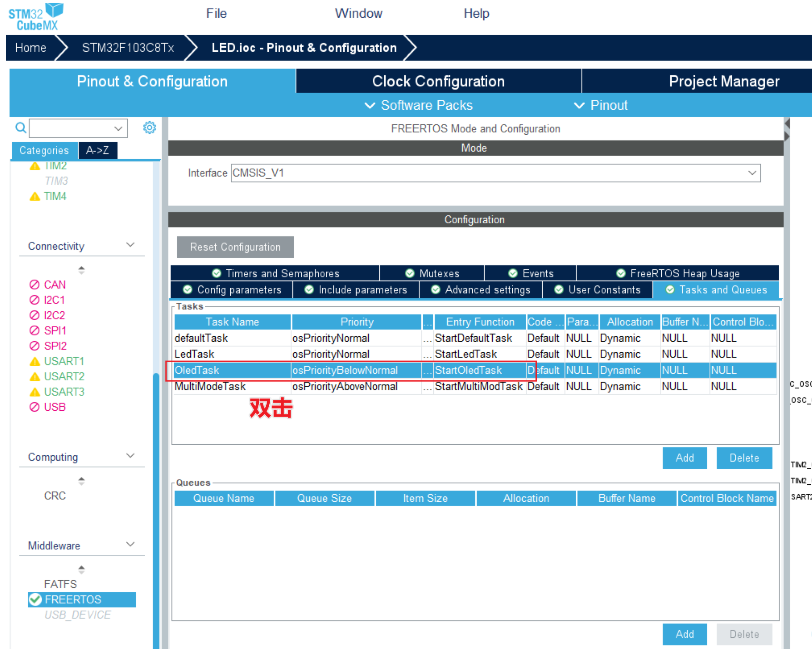Screen dimensions: 812x649
Task: Click the Priority column header
Action: point(356,322)
